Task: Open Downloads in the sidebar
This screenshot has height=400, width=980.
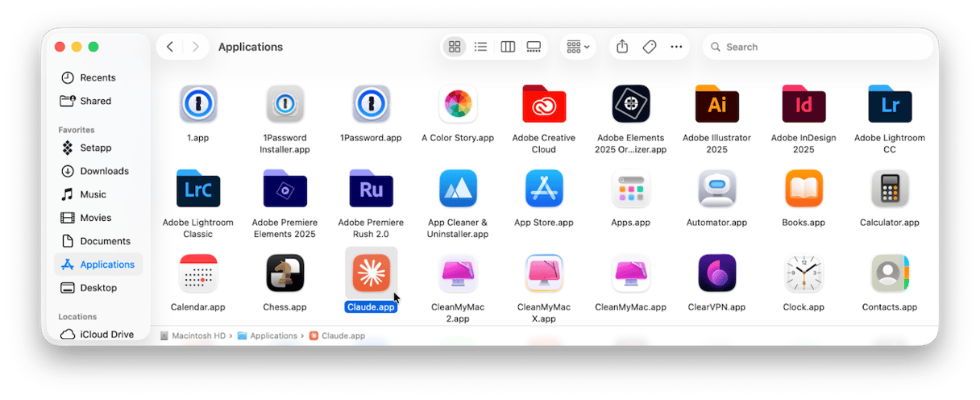Action: [98, 171]
